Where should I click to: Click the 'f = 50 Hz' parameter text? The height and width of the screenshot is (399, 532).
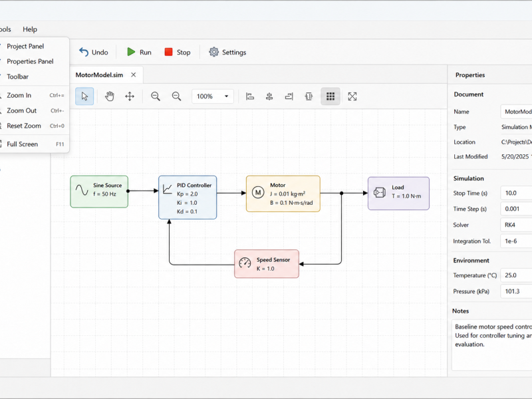tap(104, 194)
